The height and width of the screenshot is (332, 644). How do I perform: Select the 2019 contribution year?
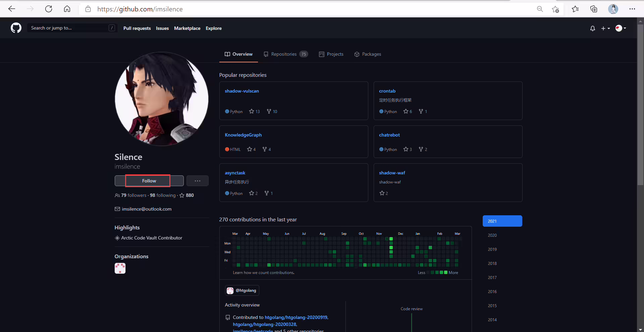click(492, 249)
